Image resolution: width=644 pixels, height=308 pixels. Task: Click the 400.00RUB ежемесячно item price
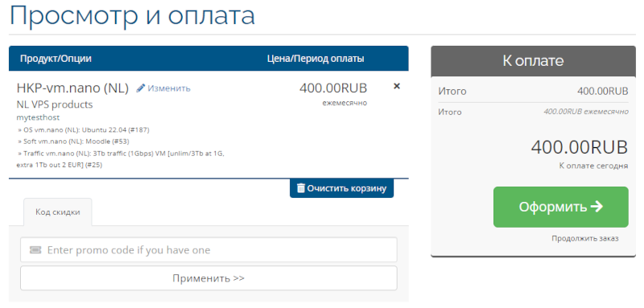point(333,94)
